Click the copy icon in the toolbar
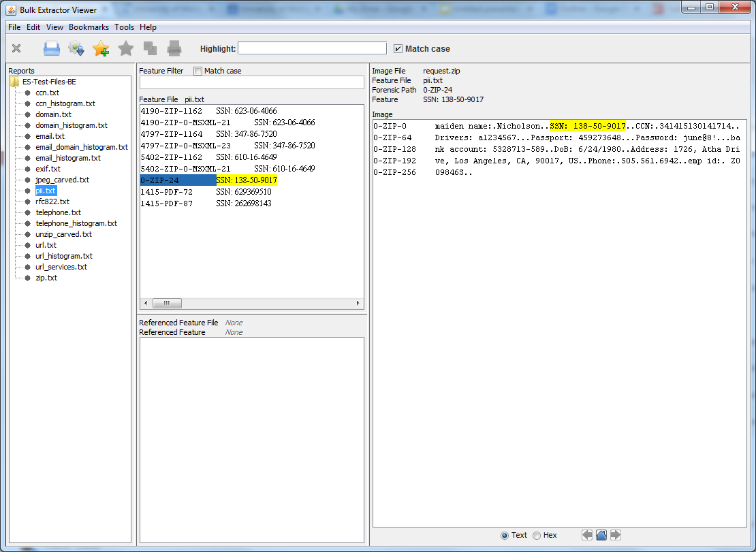 tap(150, 48)
